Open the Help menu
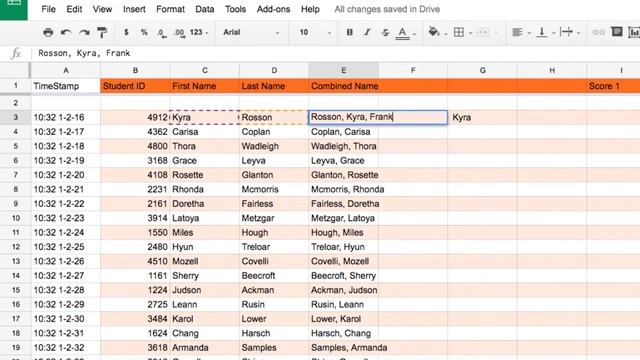The height and width of the screenshot is (360, 640). click(310, 9)
